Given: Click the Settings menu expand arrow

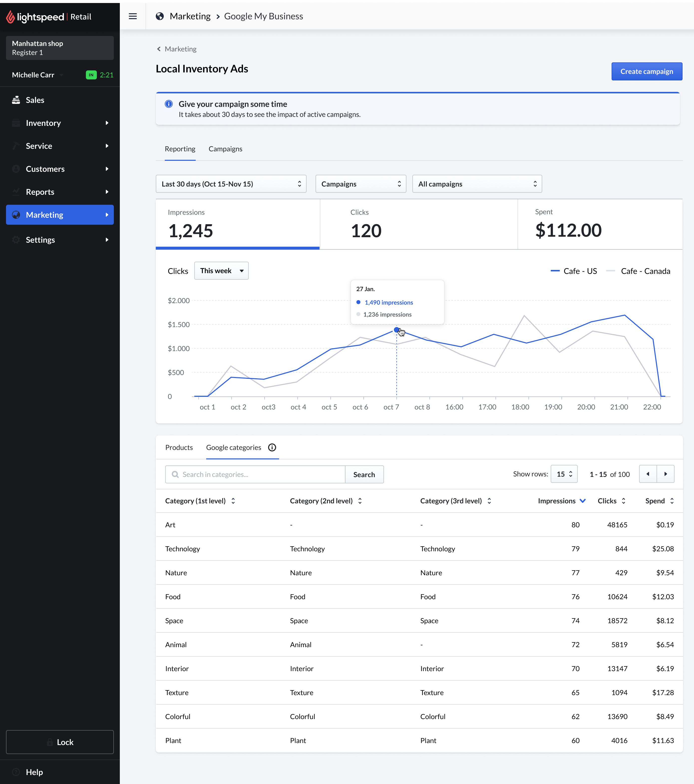Looking at the screenshot, I should [107, 240].
